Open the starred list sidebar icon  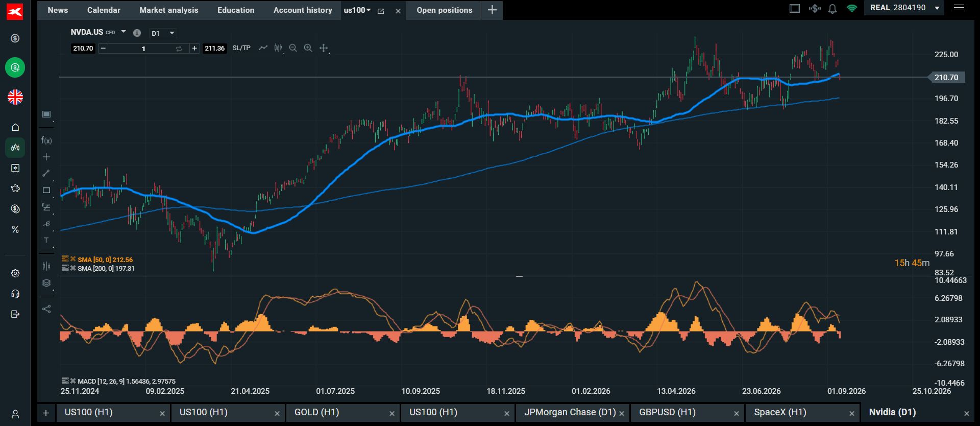pos(15,168)
